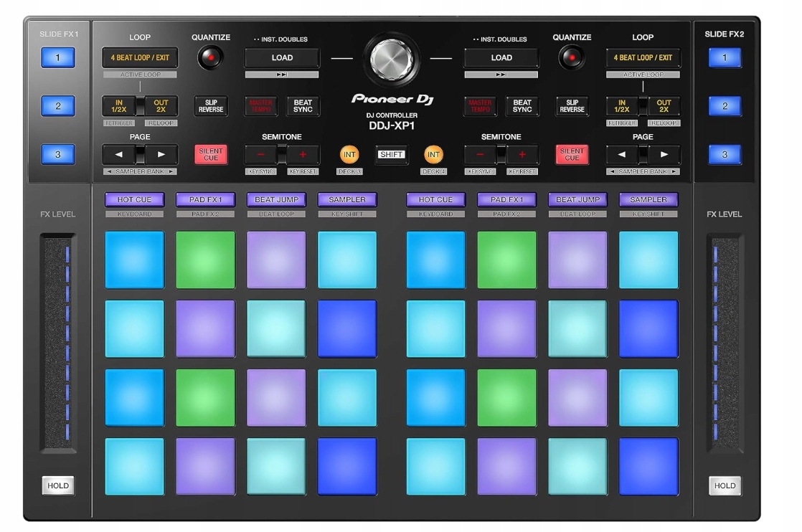
Task: Tap the left PAGE back arrow button
Action: 118,154
